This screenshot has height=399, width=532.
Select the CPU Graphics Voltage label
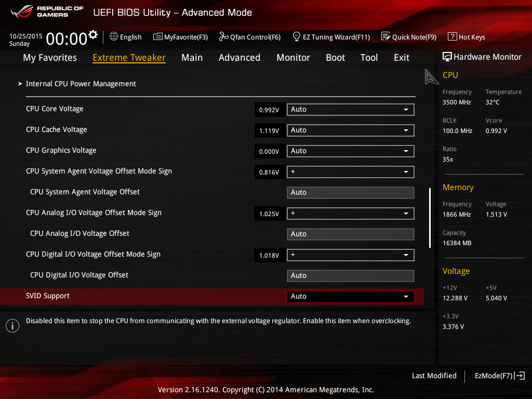[x=61, y=150]
